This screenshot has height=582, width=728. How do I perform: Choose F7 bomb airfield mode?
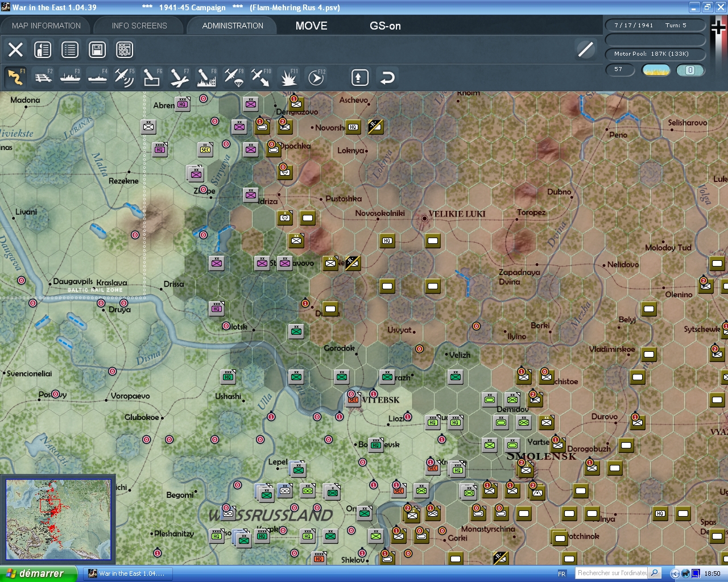[x=179, y=77]
